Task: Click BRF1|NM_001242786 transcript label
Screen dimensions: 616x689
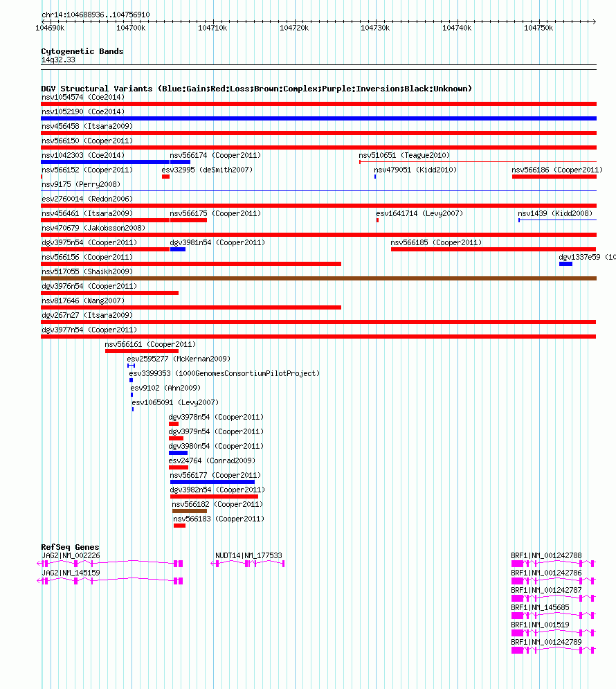Action: tap(546, 573)
